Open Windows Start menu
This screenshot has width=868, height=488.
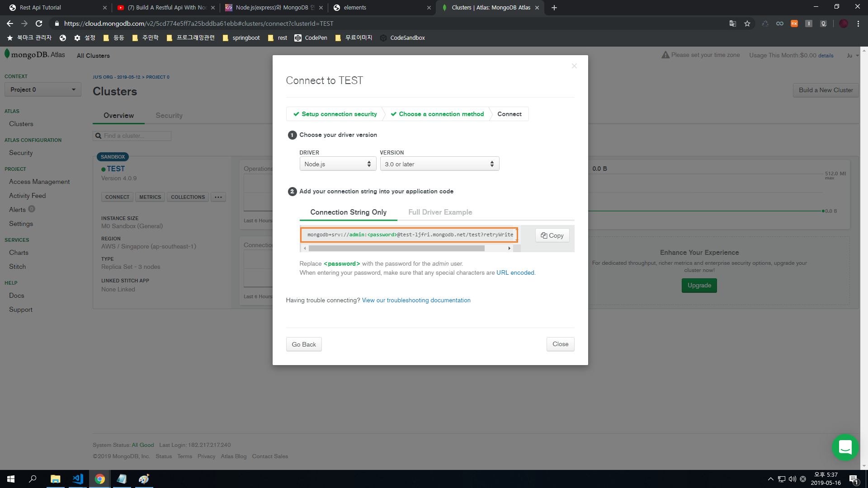pyautogui.click(x=11, y=479)
